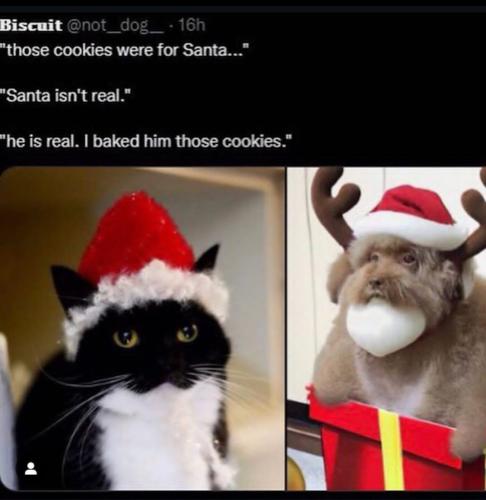Select the line "he is real. I baked him those cookies."
Screen dimensions: 486x500
(x=146, y=141)
